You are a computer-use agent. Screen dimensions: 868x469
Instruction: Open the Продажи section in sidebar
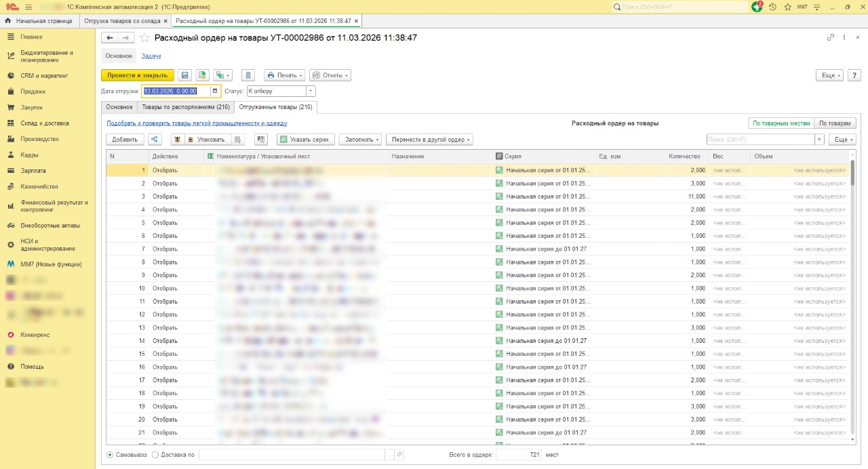33,91
